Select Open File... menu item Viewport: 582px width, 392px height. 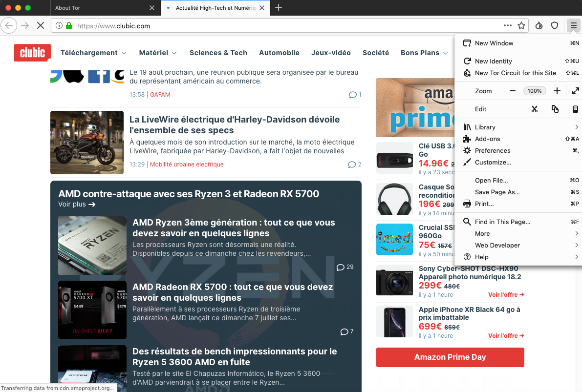tap(518, 180)
